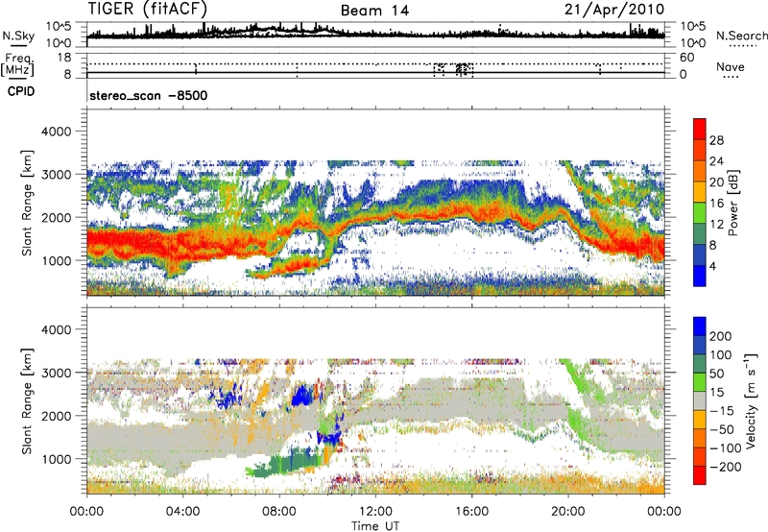
Task: Pick the red top segment of Power colorbar
Action: tap(700, 129)
